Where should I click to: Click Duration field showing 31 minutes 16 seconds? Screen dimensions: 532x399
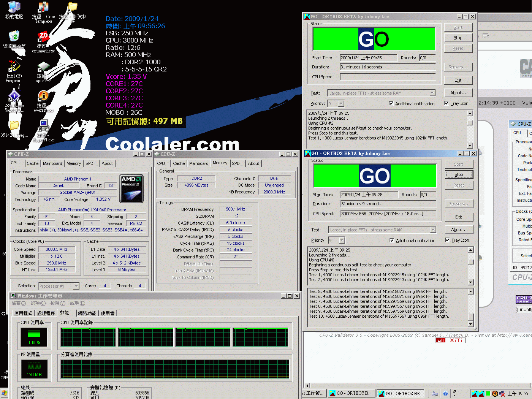click(x=388, y=67)
